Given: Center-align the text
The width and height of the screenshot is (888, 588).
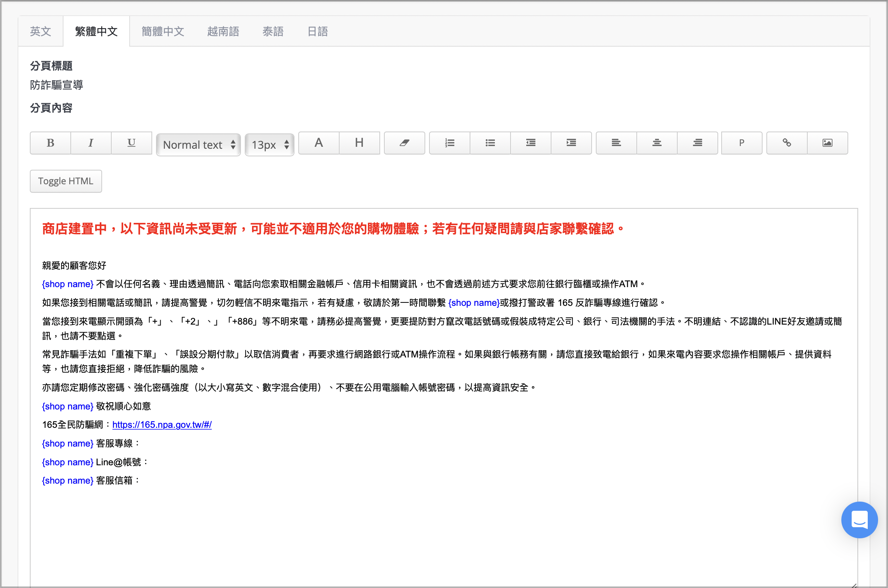Looking at the screenshot, I should click(657, 143).
